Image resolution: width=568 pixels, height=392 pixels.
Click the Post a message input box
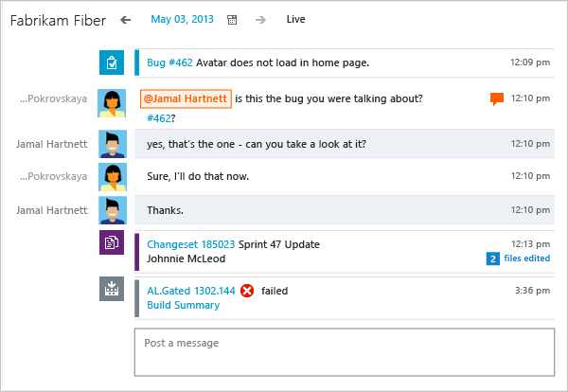point(344,352)
